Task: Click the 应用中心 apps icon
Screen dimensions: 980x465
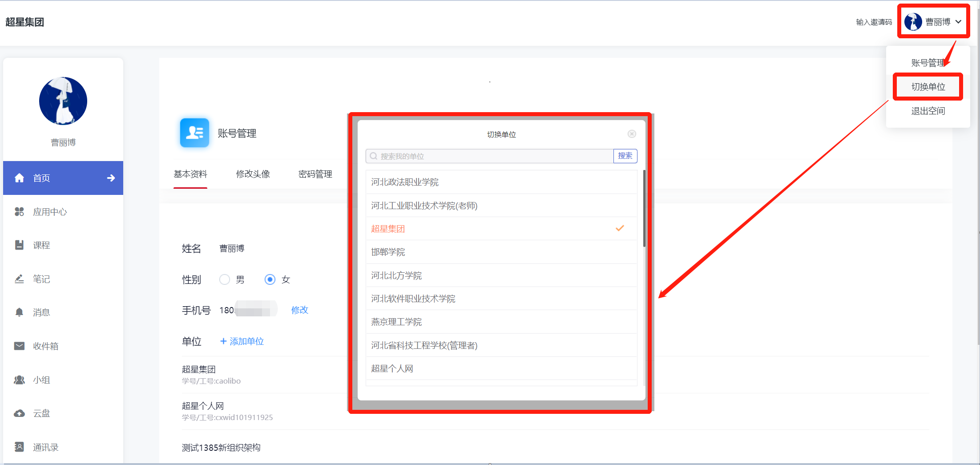Action: tap(19, 212)
